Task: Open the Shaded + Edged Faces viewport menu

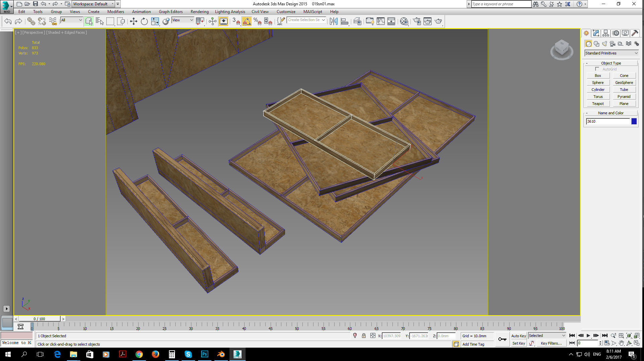Action: coord(67,32)
